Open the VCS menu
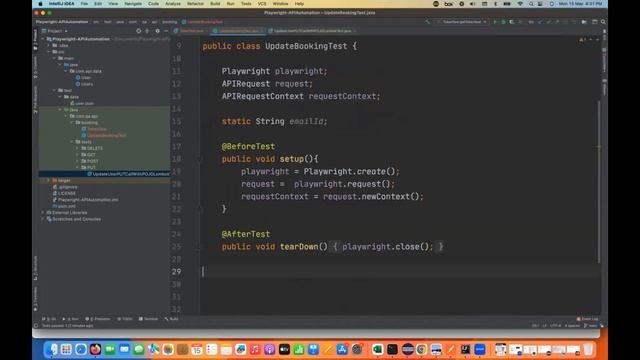The image size is (640, 360). pos(262,4)
